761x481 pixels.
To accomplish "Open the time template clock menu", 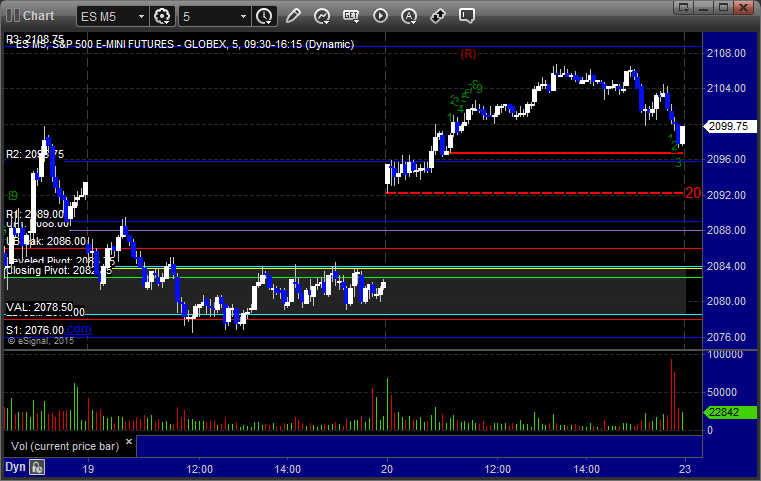I will click(x=265, y=16).
